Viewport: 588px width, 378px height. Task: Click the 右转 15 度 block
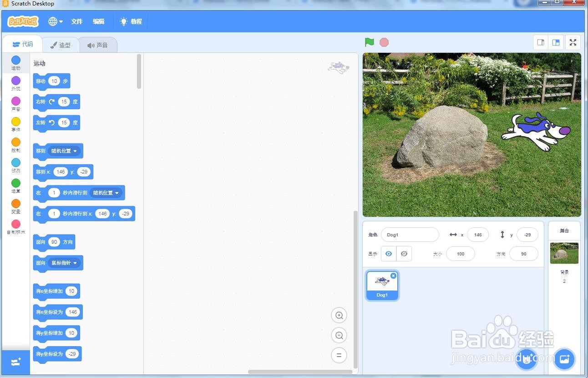click(x=57, y=102)
